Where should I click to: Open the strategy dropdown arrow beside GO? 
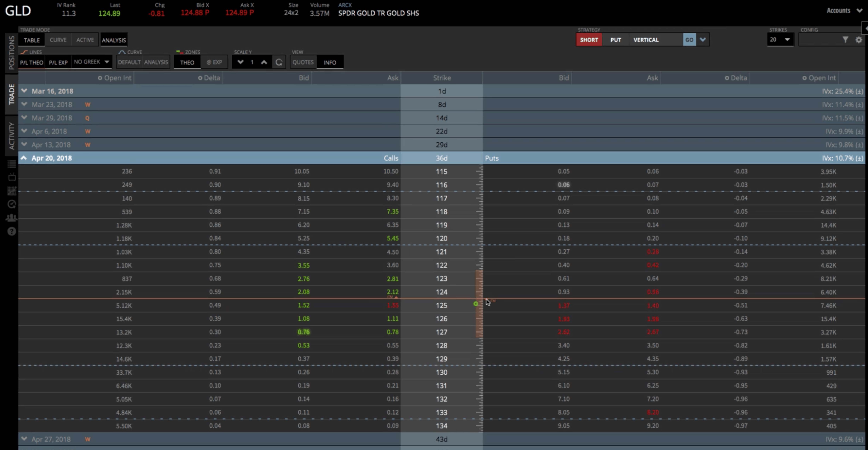click(x=703, y=40)
